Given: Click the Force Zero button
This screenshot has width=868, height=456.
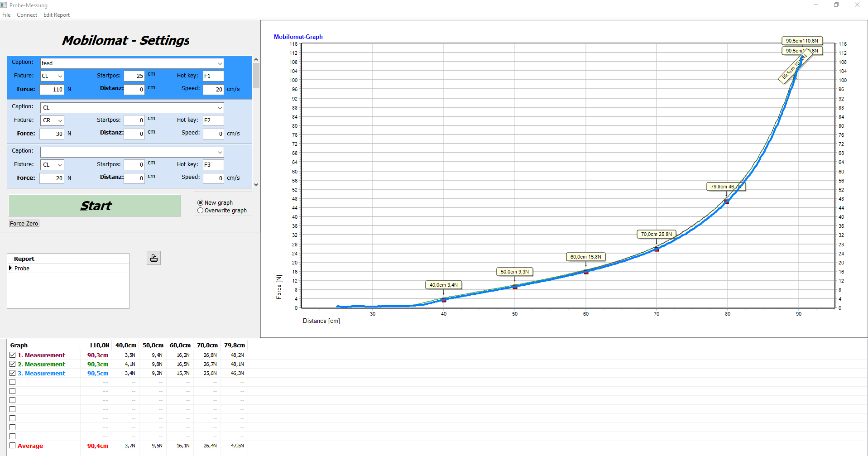Looking at the screenshot, I should click(24, 223).
